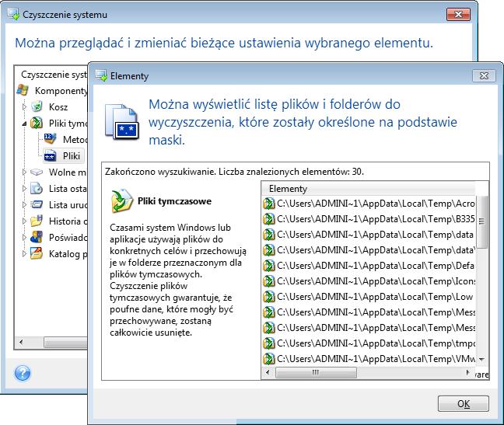Expand the Katalog tree node

tap(24, 253)
